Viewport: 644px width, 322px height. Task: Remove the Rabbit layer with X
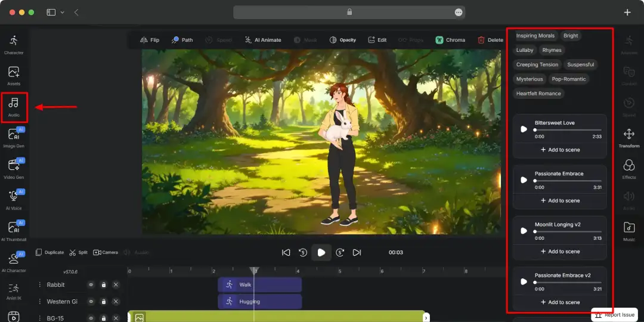[116, 284]
